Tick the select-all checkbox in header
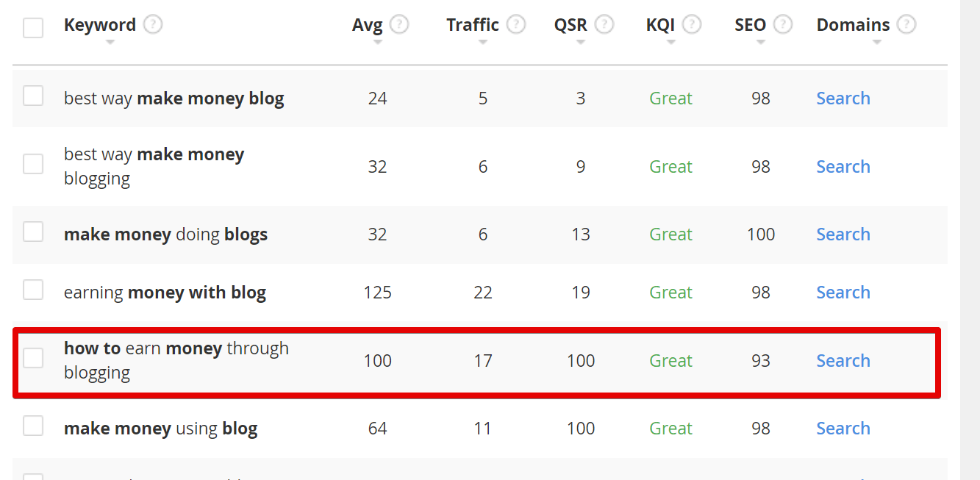This screenshot has width=980, height=480. click(33, 28)
